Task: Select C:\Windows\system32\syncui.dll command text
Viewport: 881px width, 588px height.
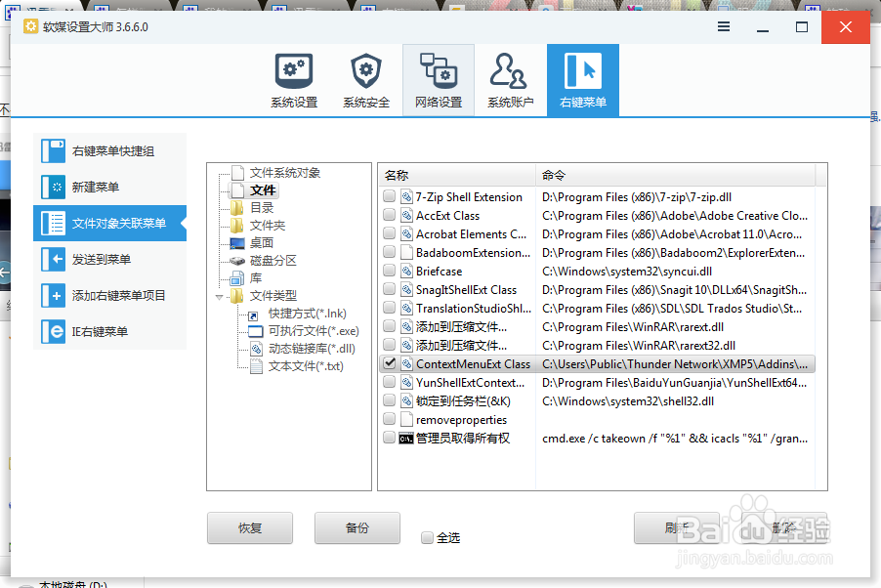Action: tap(627, 272)
